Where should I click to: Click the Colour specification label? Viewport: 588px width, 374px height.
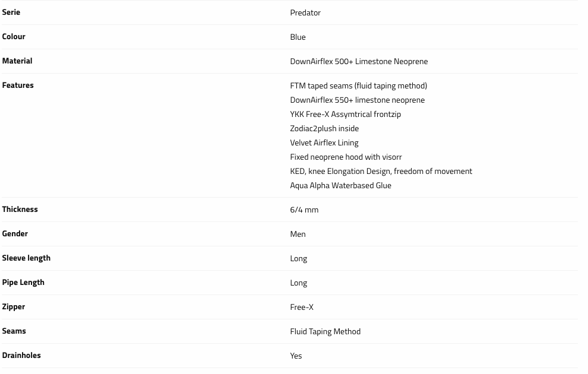point(14,36)
